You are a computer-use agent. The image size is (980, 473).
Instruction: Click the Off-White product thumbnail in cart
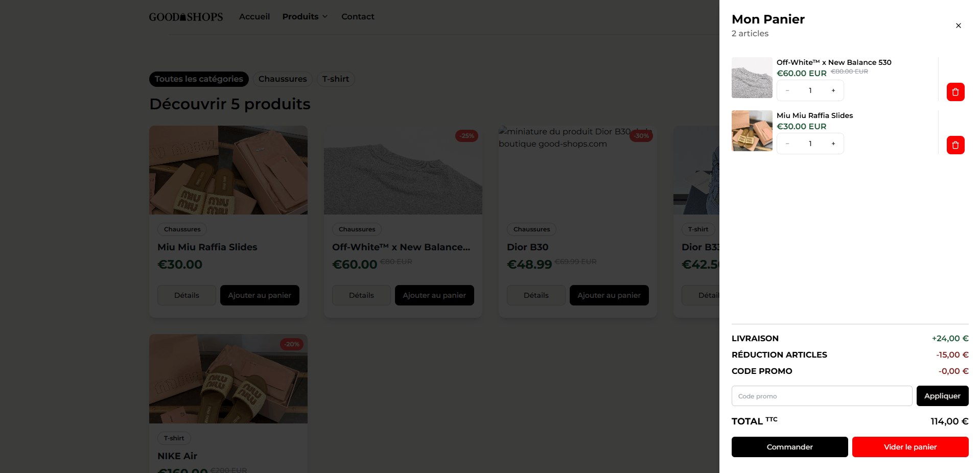[752, 78]
